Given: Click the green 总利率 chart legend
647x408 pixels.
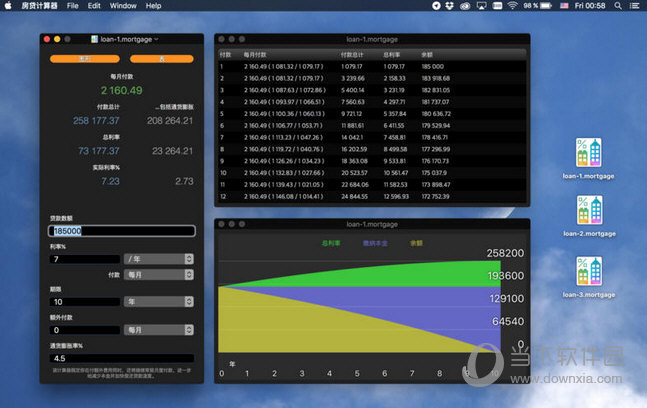Looking at the screenshot, I should click(331, 243).
